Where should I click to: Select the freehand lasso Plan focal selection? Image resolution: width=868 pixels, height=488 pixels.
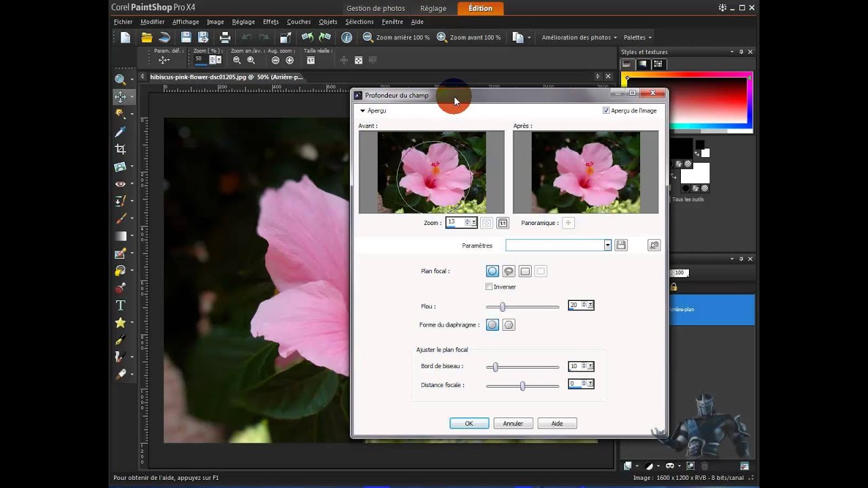click(509, 271)
